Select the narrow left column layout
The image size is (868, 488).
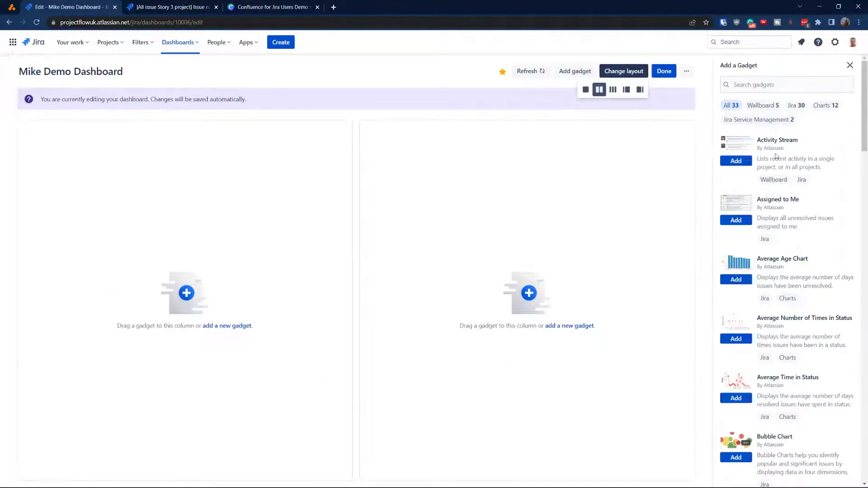626,89
